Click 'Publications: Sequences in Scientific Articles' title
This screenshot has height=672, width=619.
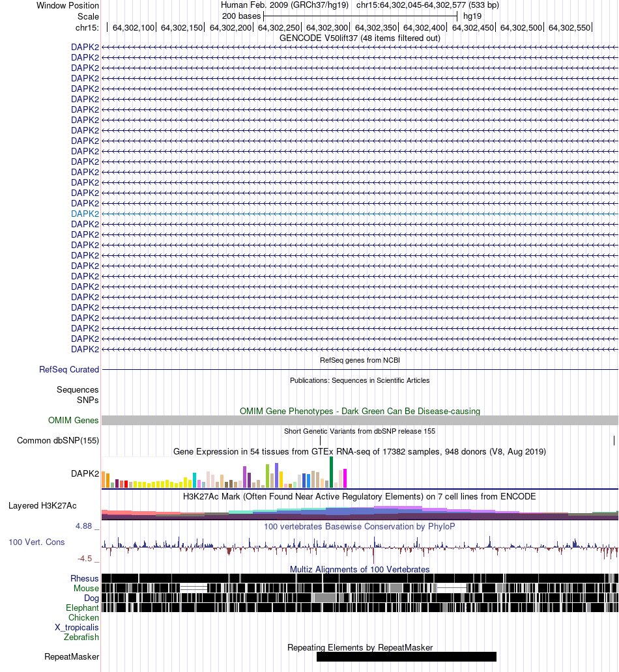tap(360, 380)
